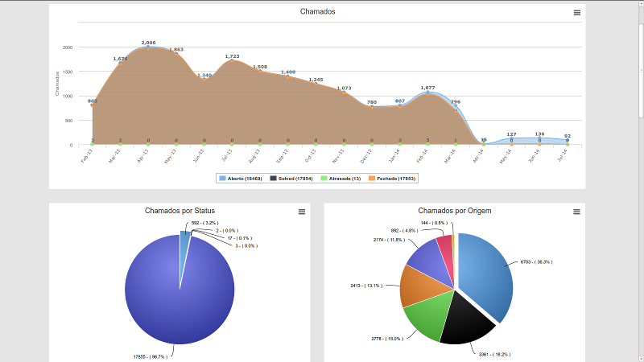Select the black 18.2% origin pie slice
644x362 pixels.
click(463, 318)
